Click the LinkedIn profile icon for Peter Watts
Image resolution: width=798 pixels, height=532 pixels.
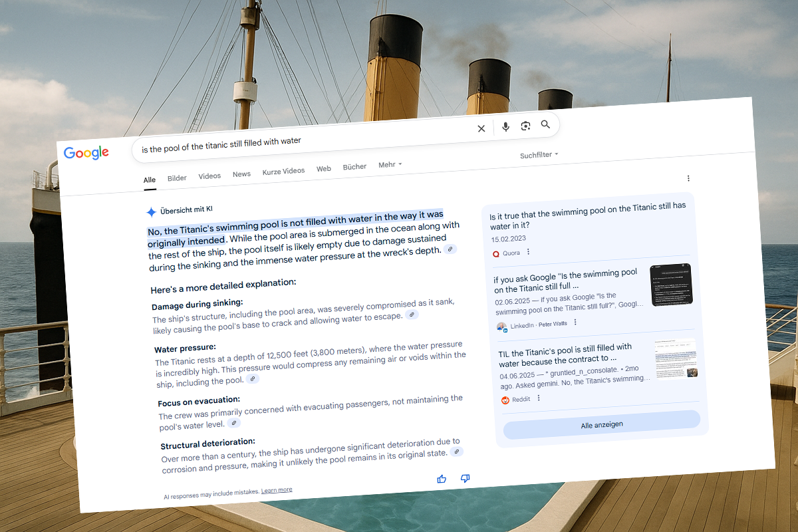pos(501,327)
